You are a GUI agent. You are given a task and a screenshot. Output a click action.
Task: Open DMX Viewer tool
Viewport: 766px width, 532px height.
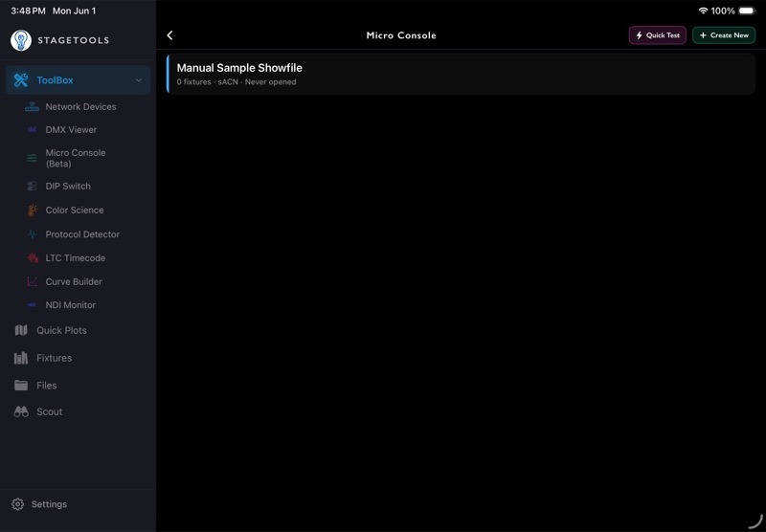click(71, 130)
